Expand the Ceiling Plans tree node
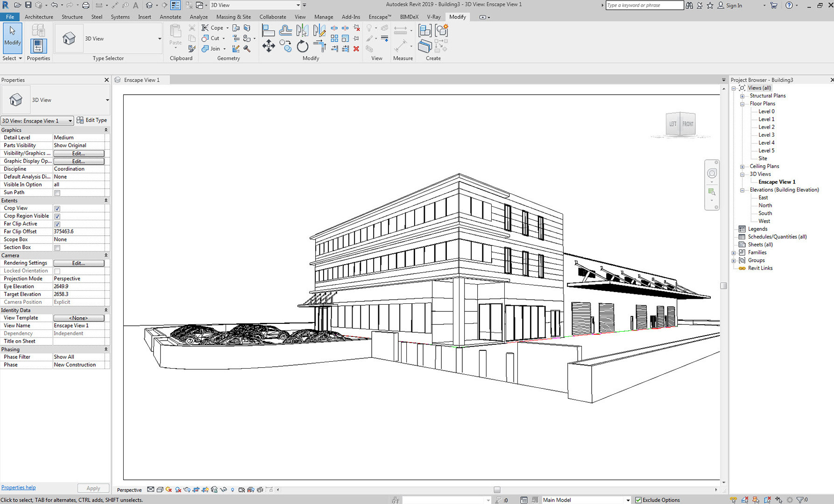 (742, 167)
